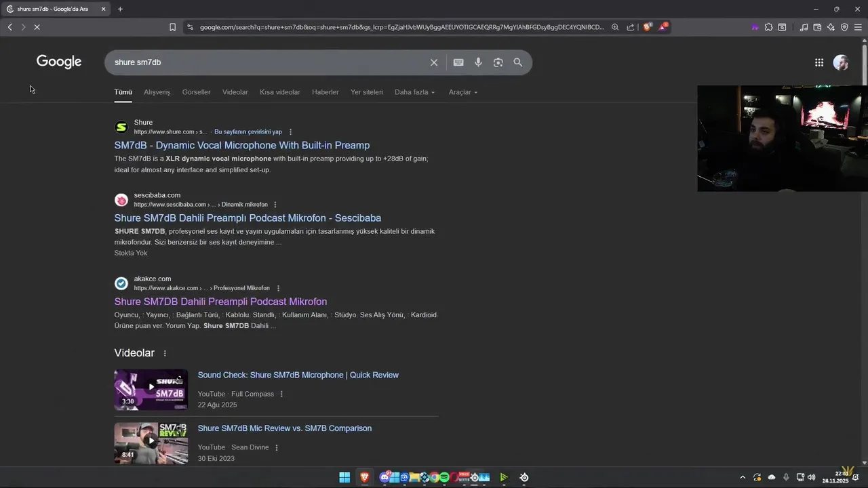
Task: Open options beside Videolar heading
Action: (165, 353)
